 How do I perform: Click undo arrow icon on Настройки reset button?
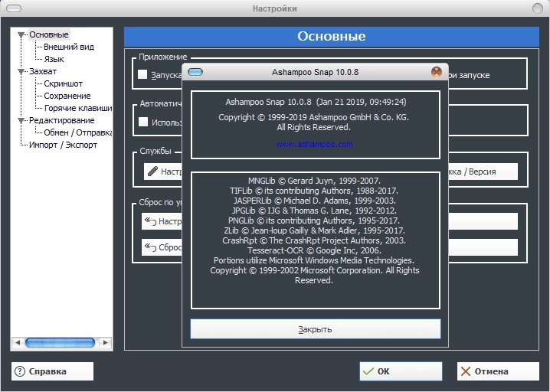click(x=150, y=221)
